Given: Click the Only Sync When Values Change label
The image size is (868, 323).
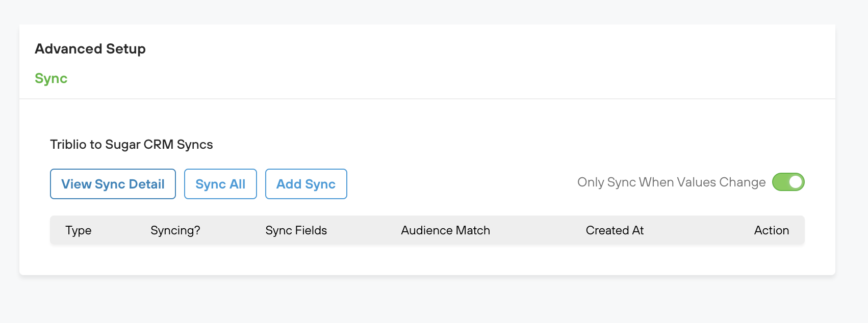Looking at the screenshot, I should coord(671,182).
